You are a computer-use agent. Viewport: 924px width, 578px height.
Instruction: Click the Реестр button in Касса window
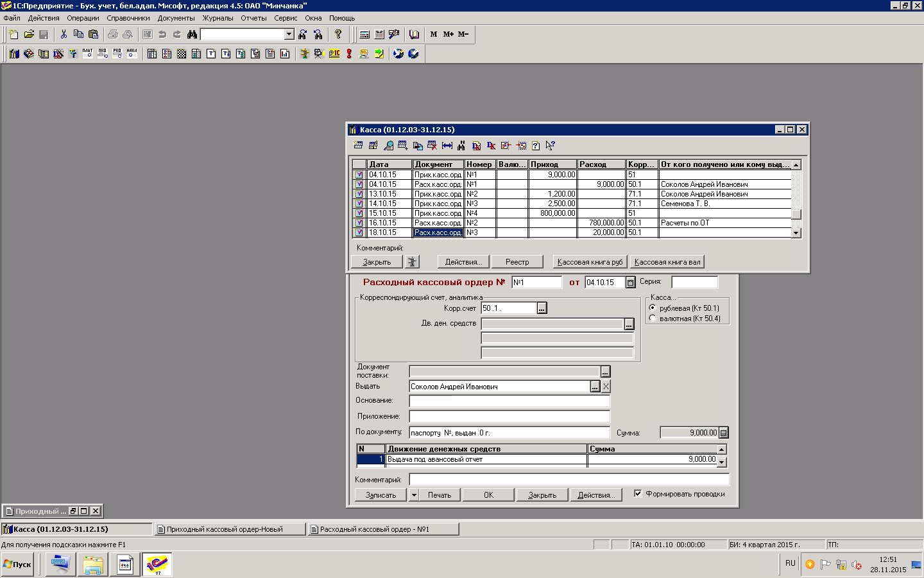(x=517, y=262)
